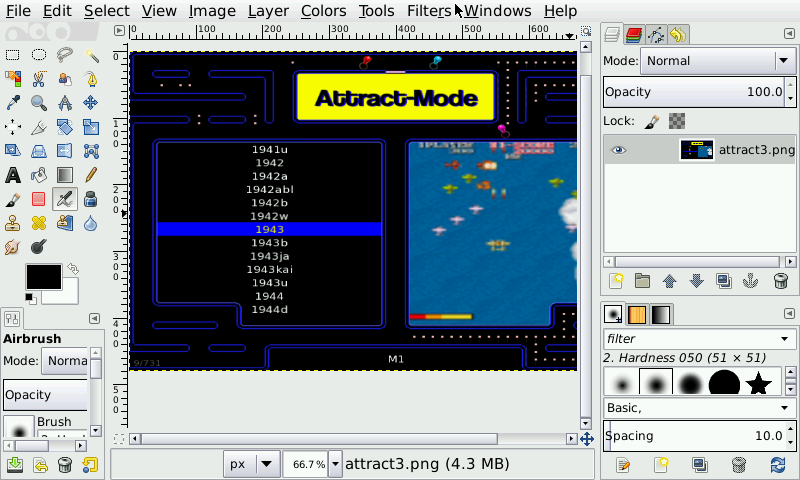Open the Windows menu
800x480 pixels.
498,11
